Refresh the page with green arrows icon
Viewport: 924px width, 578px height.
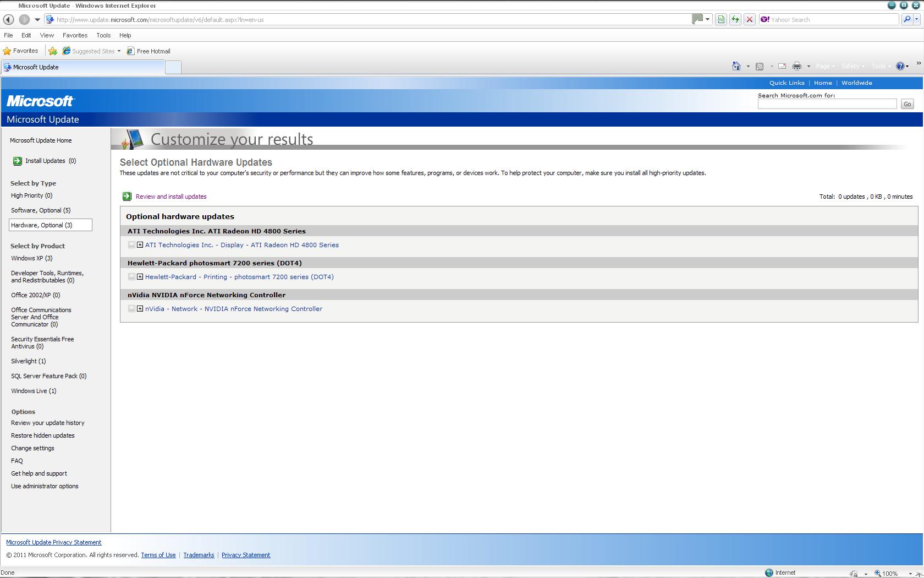point(735,20)
